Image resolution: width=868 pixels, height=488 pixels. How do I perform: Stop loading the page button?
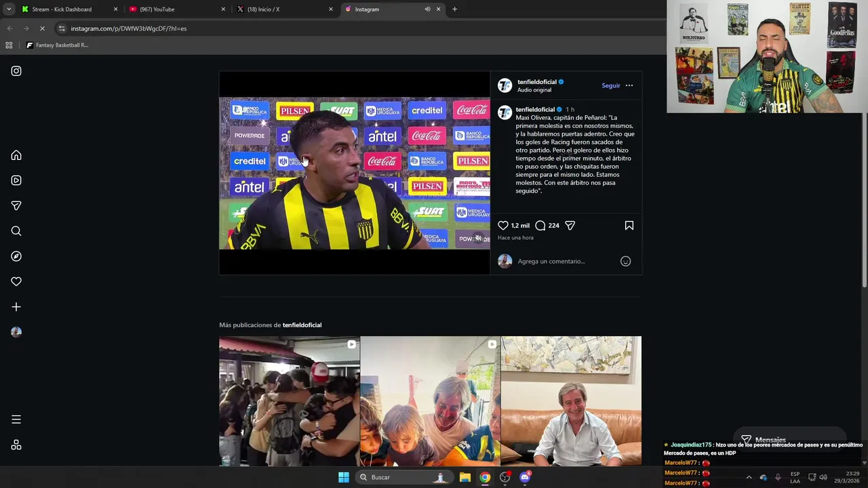[x=42, y=28]
